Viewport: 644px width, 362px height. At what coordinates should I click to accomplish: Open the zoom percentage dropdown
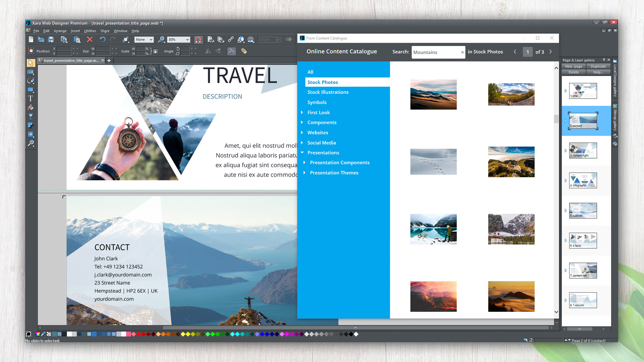click(x=187, y=40)
